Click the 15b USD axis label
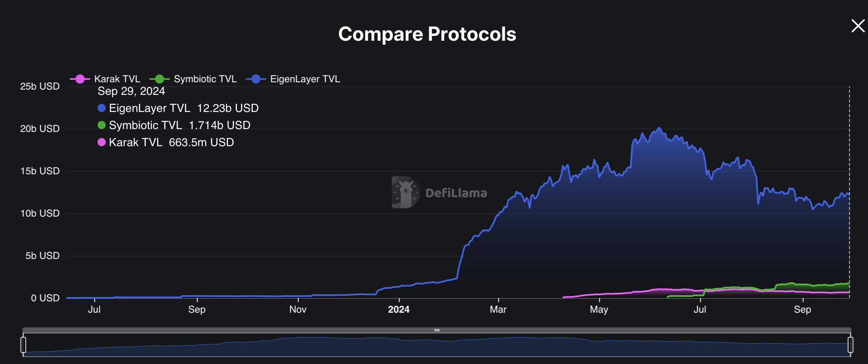This screenshot has width=868, height=364. [x=40, y=171]
